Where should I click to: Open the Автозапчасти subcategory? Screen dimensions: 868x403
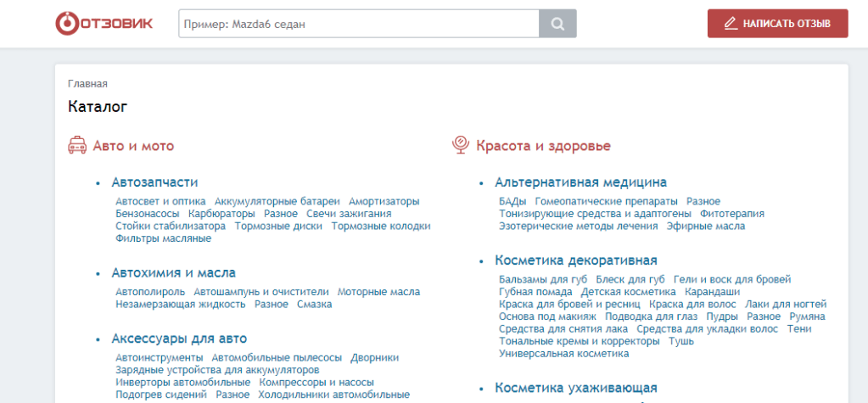click(154, 182)
